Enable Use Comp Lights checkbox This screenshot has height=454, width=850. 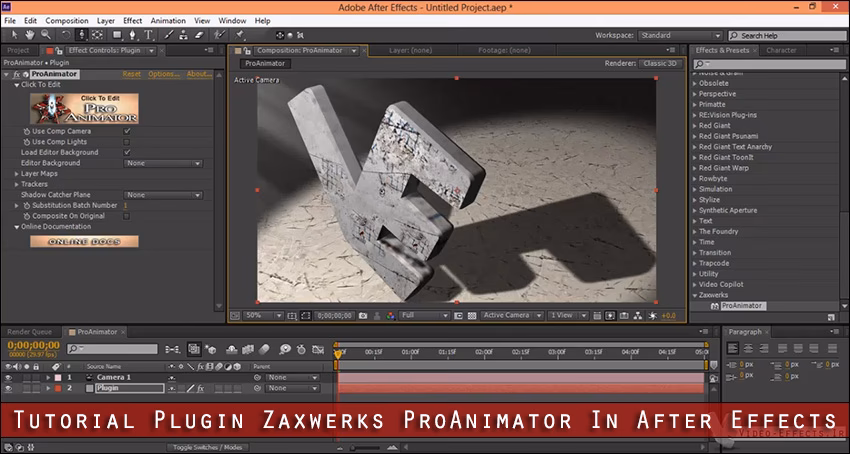[127, 142]
